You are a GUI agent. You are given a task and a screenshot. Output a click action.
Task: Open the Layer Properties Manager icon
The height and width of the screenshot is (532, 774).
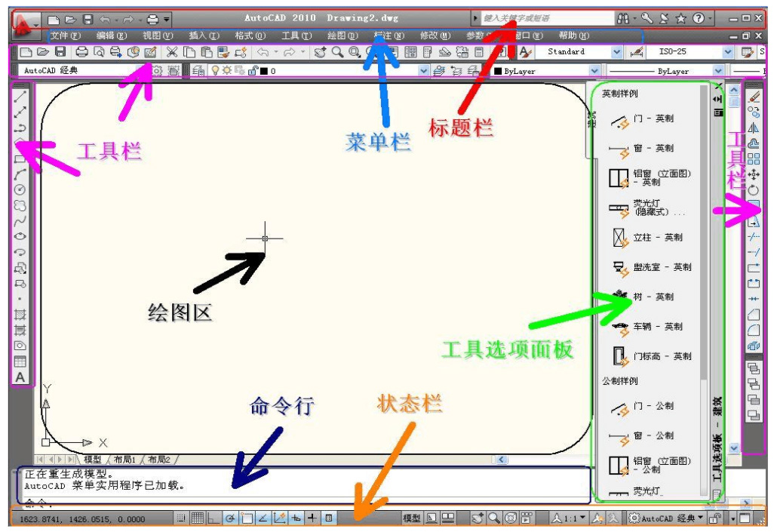click(198, 71)
